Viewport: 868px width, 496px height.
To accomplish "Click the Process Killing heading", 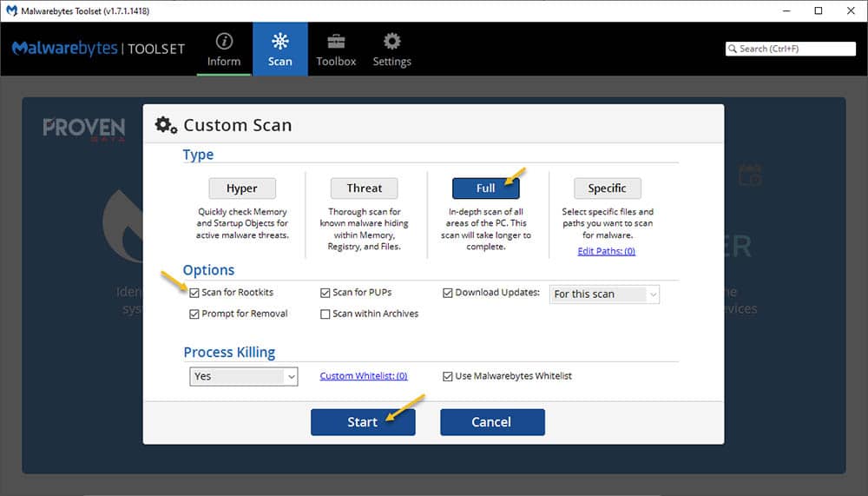I will point(229,353).
